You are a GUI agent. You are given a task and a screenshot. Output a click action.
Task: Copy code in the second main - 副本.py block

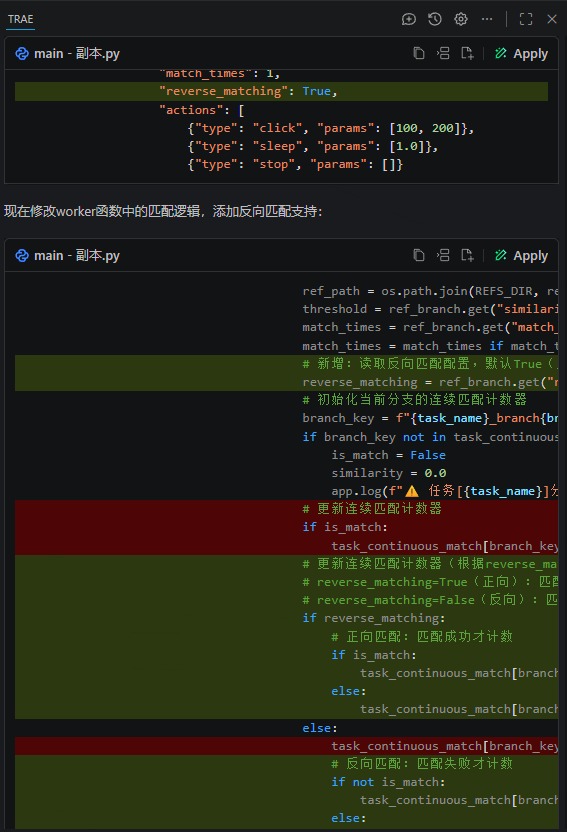(419, 255)
